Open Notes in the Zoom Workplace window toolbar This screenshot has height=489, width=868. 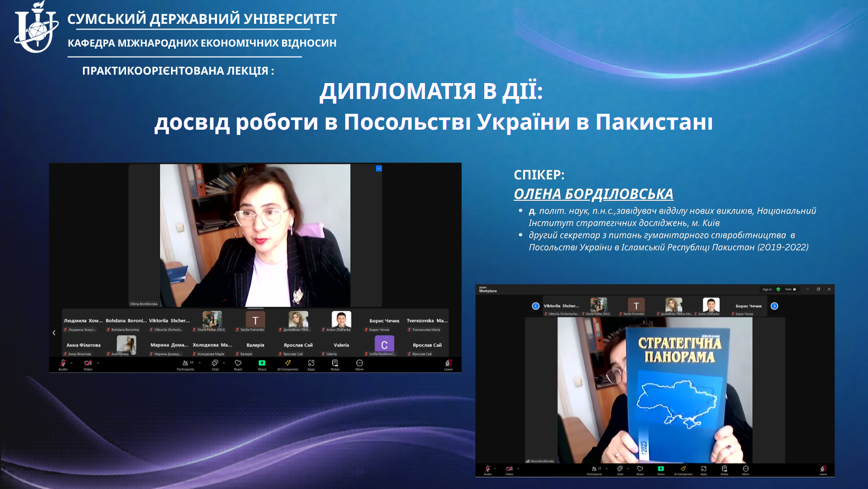point(724,469)
